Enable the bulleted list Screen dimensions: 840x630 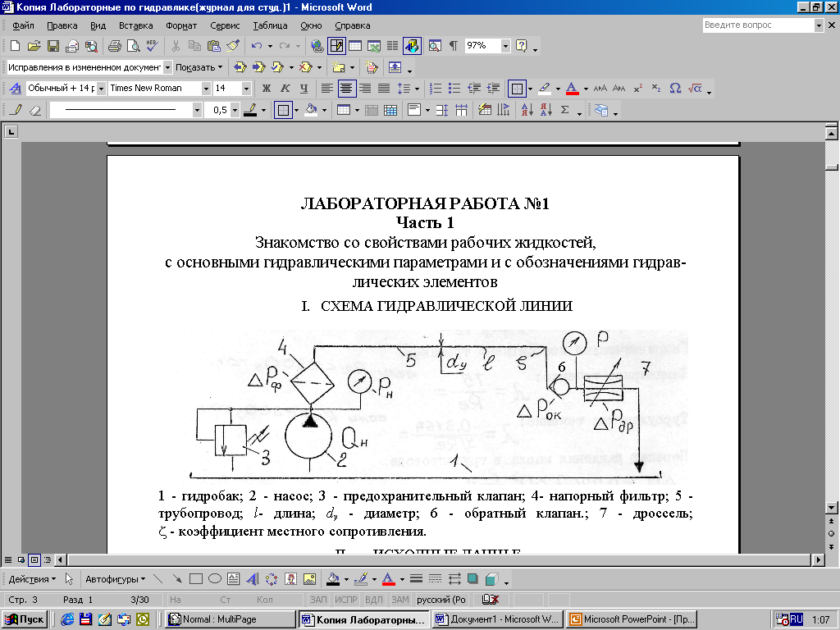tap(454, 89)
